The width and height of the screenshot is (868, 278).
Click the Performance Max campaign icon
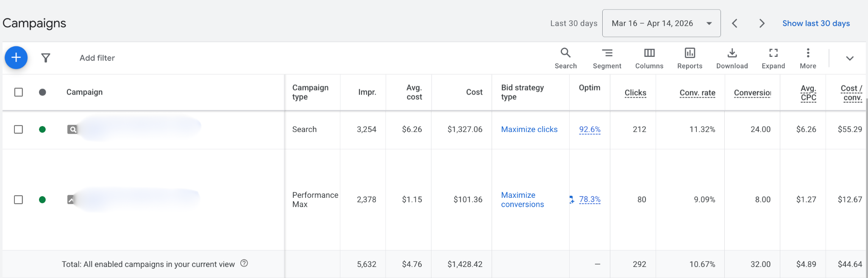(x=71, y=199)
